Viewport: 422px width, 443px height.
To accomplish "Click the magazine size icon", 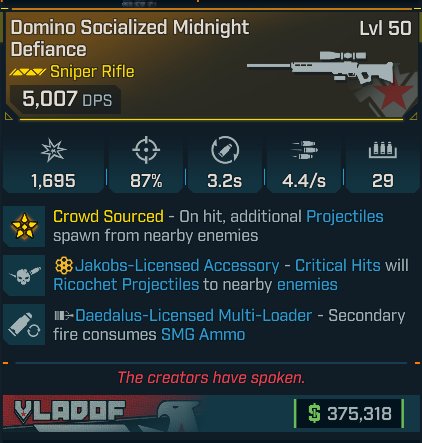I will point(383,150).
